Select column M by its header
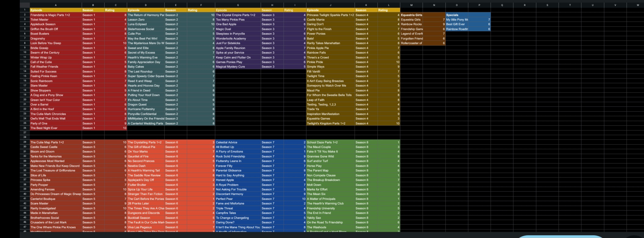Viewport: 644px width, 238px height. 411,5
